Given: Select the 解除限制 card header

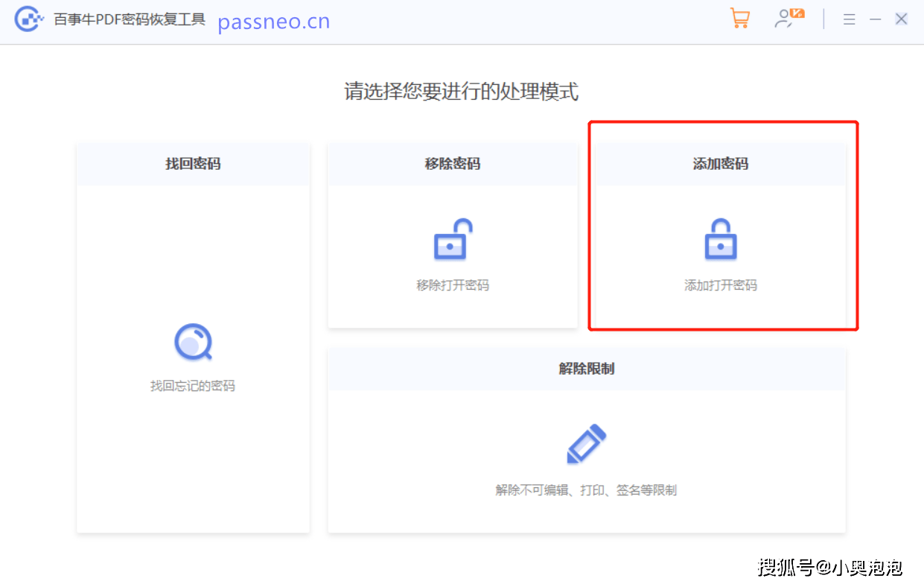Looking at the screenshot, I should pyautogui.click(x=587, y=369).
